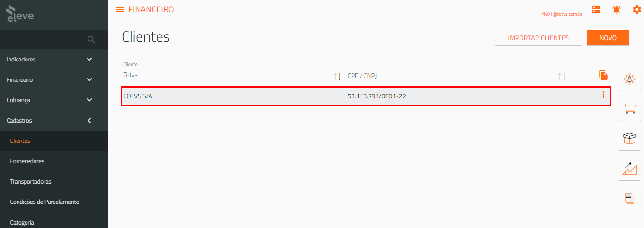The width and height of the screenshot is (644, 228).
Task: Open the network person side icon
Action: coord(630,79)
